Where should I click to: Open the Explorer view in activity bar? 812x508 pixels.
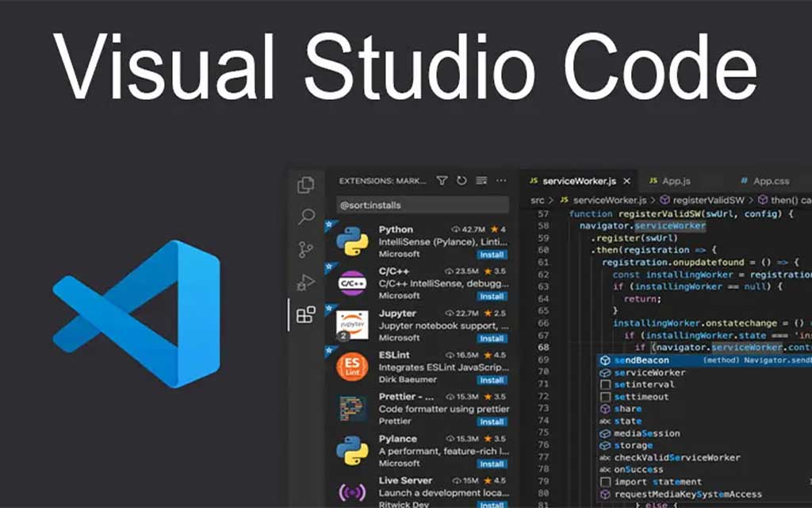point(305,185)
